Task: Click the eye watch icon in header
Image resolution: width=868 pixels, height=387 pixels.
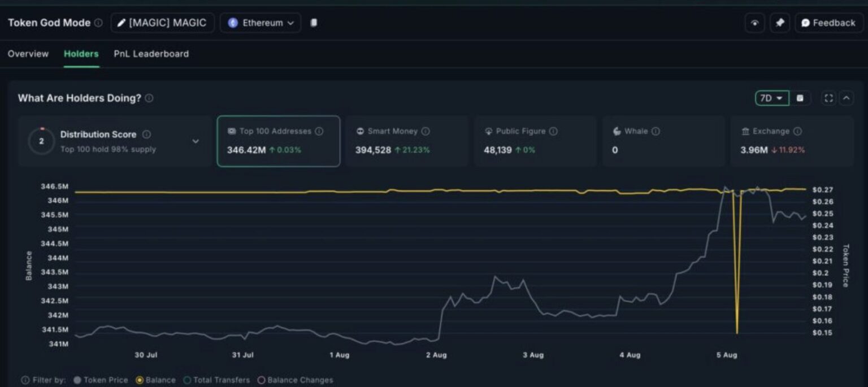Action: (754, 23)
